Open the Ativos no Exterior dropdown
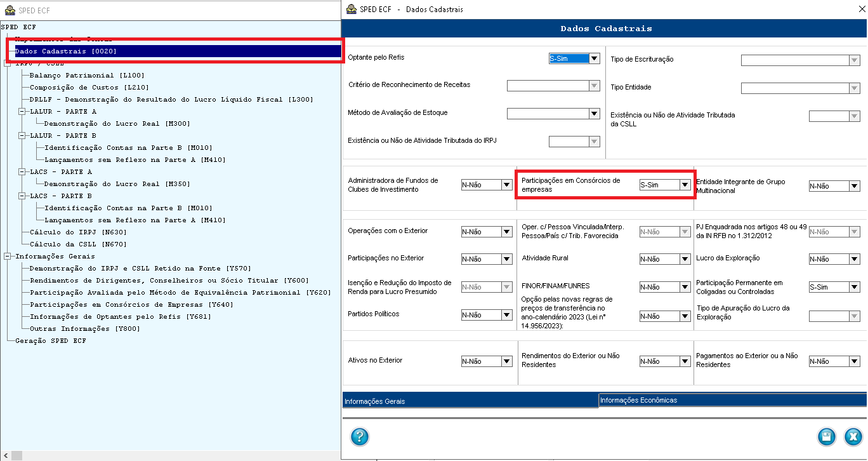Screen dimensions: 868x461 coord(506,361)
